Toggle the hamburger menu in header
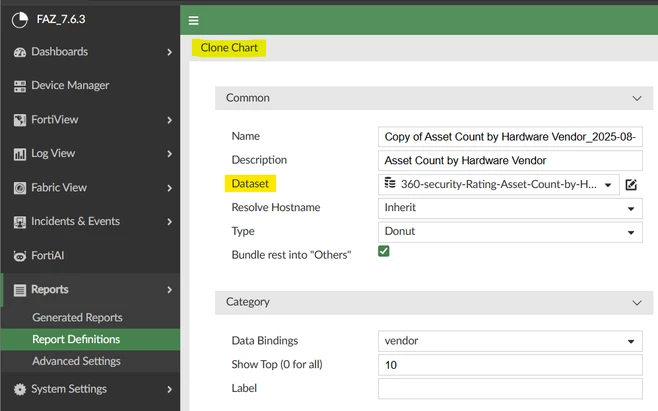 (x=193, y=20)
